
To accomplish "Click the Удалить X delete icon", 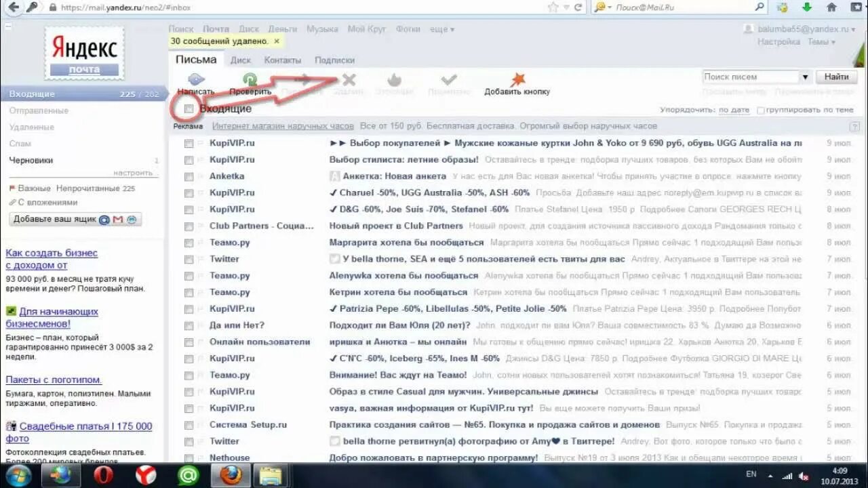I will [x=349, y=79].
